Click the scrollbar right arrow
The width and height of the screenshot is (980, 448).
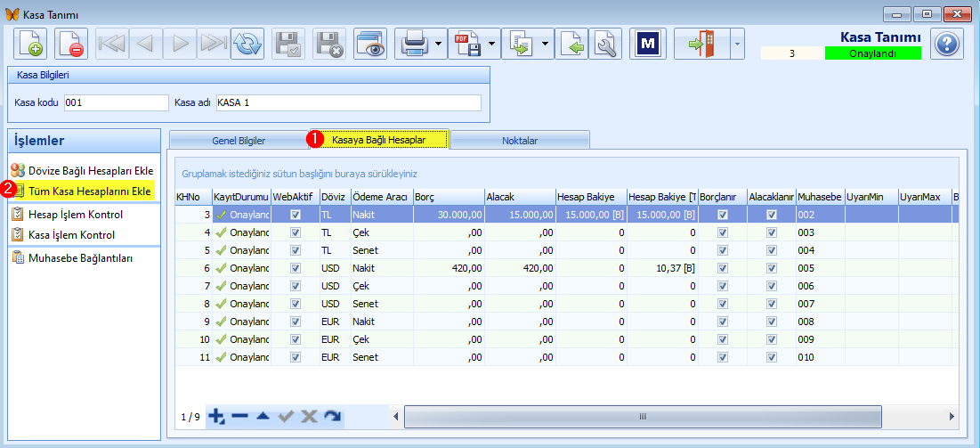click(952, 416)
